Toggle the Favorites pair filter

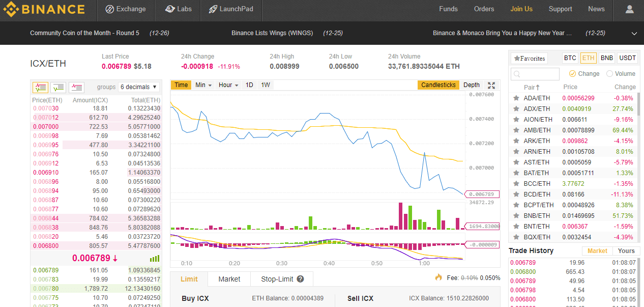(x=530, y=58)
